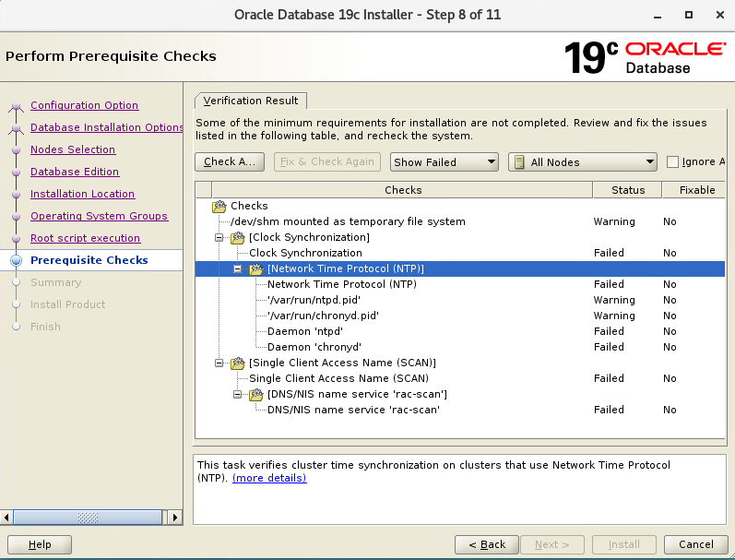Click the Network Time Protocol folder icon
Screen dimensions: 735x560
256,269
